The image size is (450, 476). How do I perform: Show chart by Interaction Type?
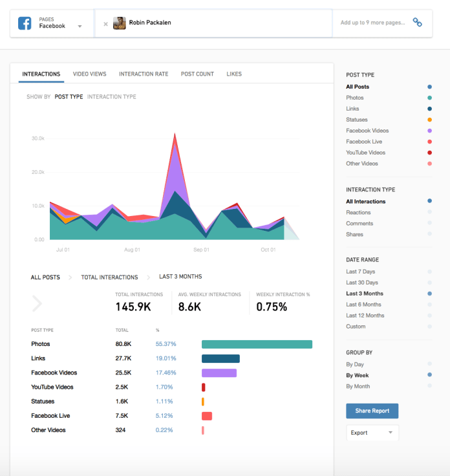(x=111, y=97)
